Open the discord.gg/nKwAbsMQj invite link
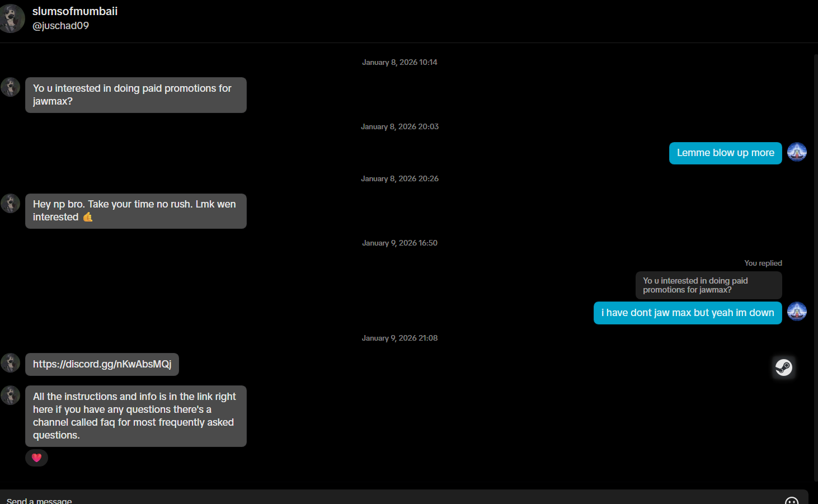 [x=102, y=364]
